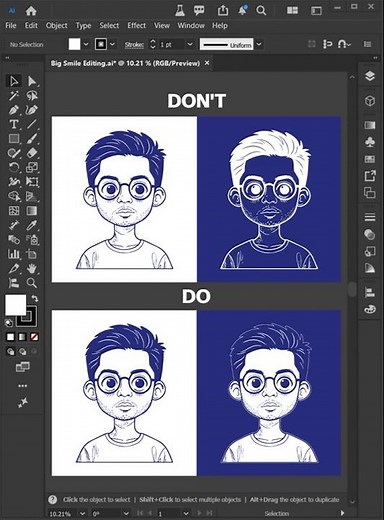The image size is (384, 520).
Task: Open rotation angle dropdown in status bar
Action: click(x=126, y=513)
